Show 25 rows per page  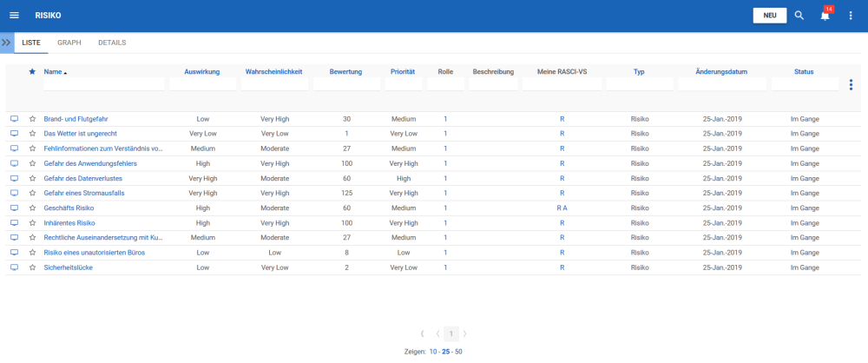445,352
